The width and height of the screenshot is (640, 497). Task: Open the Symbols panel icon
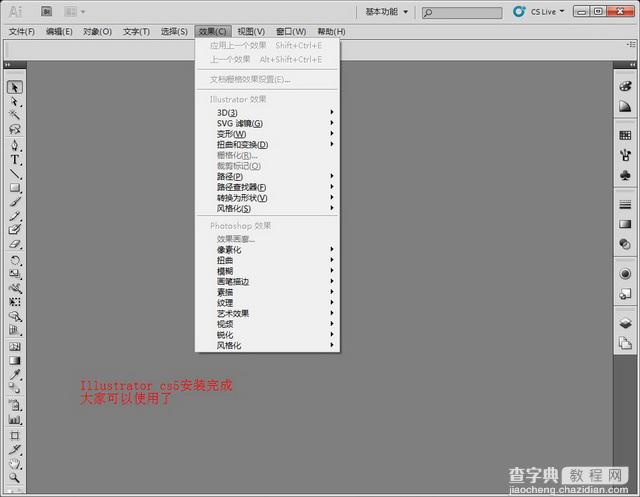click(x=625, y=175)
